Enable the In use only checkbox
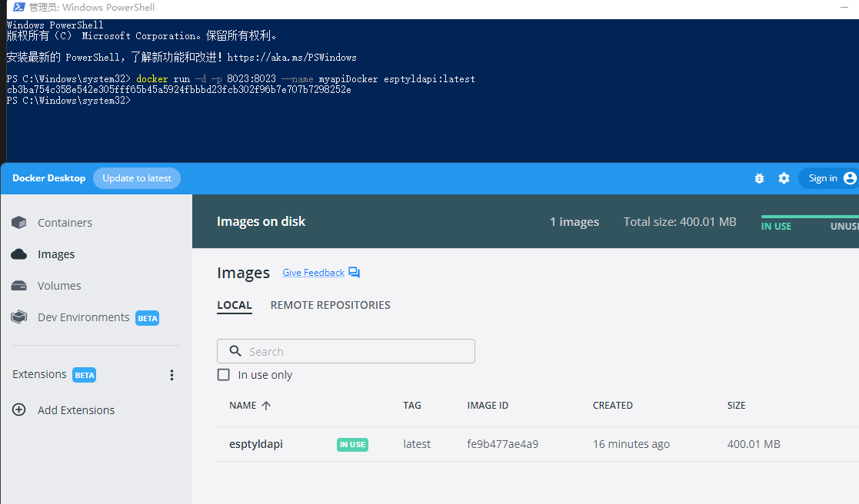Viewport: 859px width, 504px height. pos(224,375)
